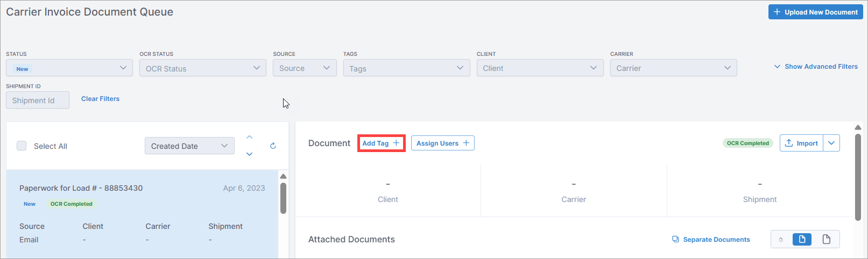
Task: Open the Carrier filter dropdown
Action: click(x=674, y=68)
